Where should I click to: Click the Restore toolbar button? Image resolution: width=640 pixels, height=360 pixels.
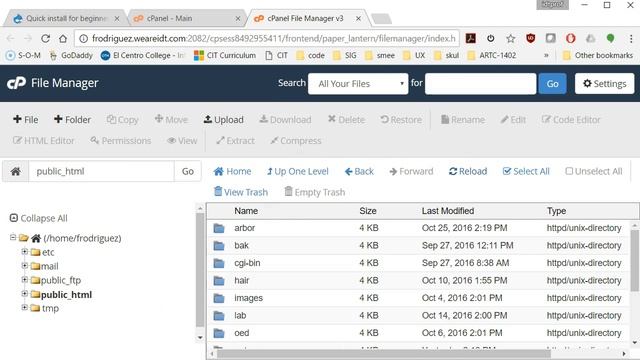pyautogui.click(x=401, y=120)
